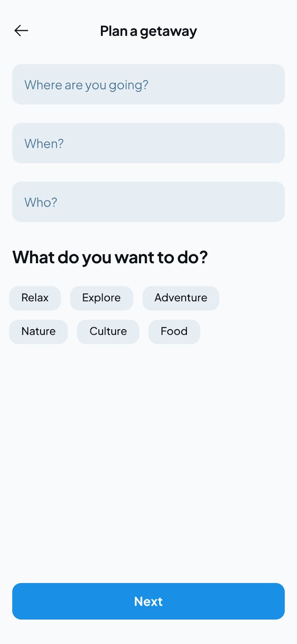Tap the left-pointing navigation arrow

tap(21, 31)
